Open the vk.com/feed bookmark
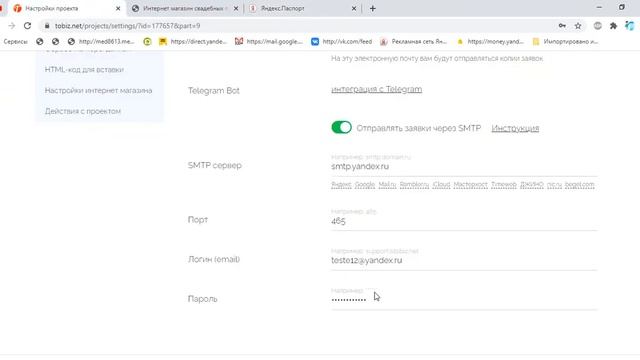640x360 pixels. pyautogui.click(x=342, y=41)
